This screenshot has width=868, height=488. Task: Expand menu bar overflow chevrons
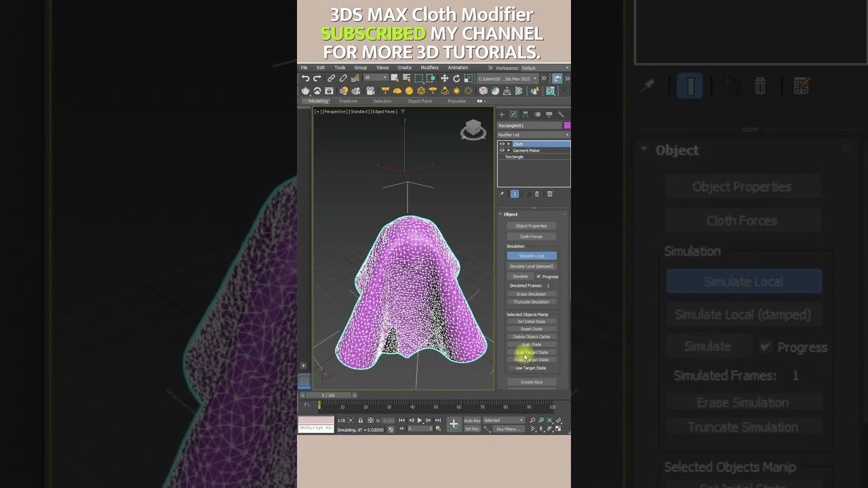[490, 68]
